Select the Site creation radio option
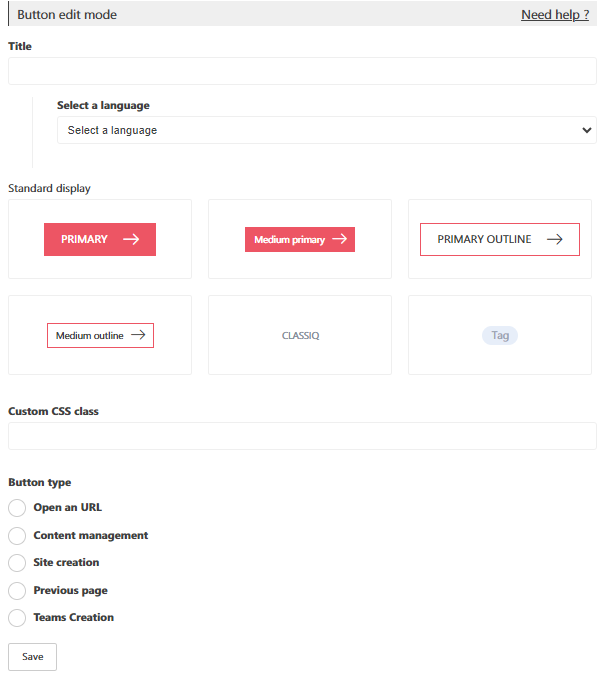This screenshot has height=676, width=605. [x=17, y=563]
